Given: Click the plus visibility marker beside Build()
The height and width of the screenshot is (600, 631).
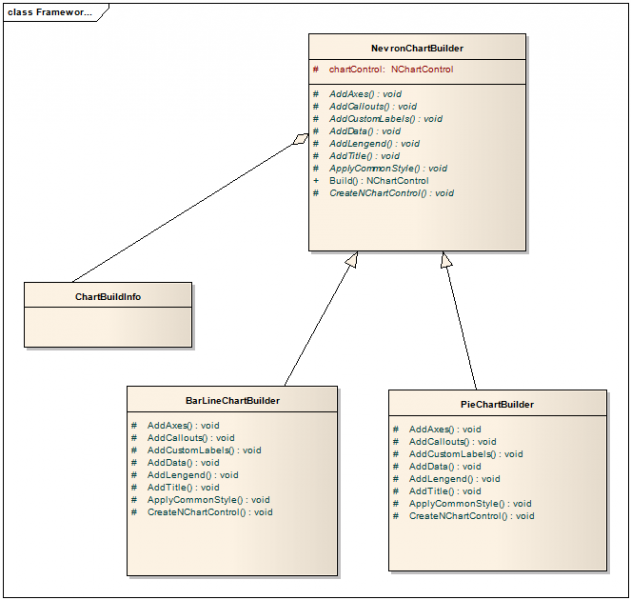Looking at the screenshot, I should [316, 181].
